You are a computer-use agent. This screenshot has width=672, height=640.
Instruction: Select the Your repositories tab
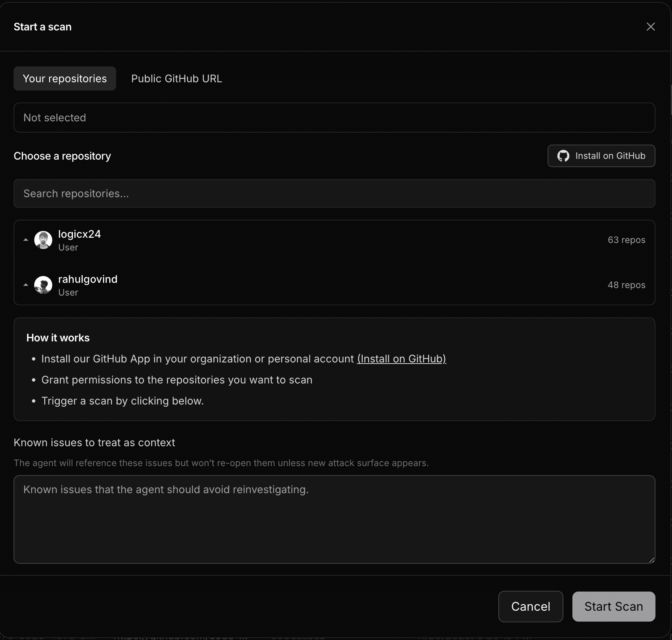64,78
